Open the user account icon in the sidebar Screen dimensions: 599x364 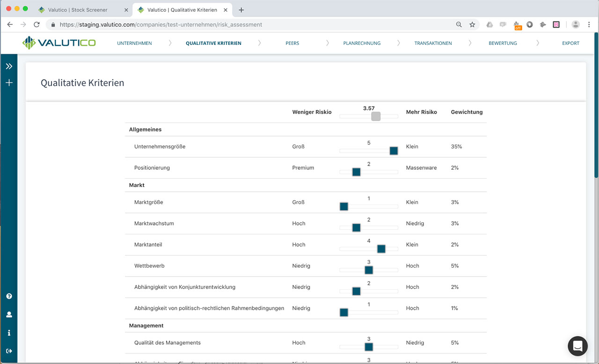click(x=8, y=314)
